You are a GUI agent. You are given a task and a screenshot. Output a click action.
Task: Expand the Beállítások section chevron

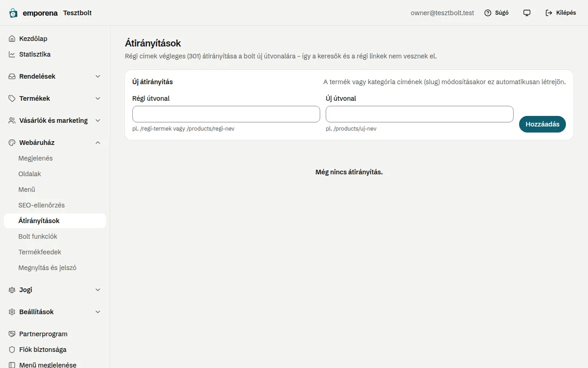(x=98, y=312)
